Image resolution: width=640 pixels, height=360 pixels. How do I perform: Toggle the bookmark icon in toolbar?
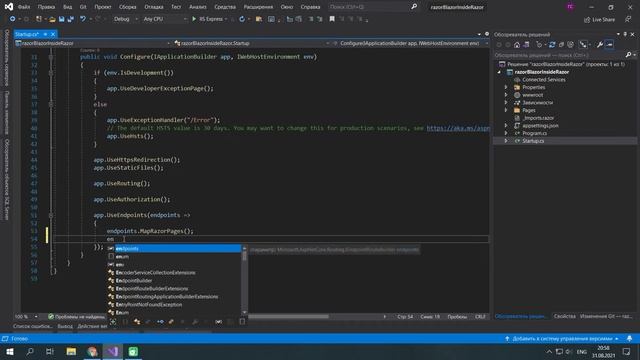[332, 19]
